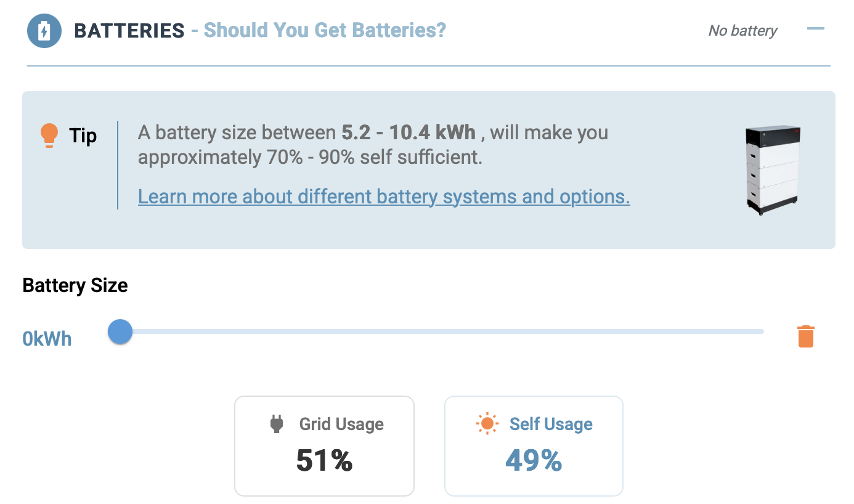The image size is (854, 504).
Task: Click the 0kWh battery size value
Action: click(x=47, y=339)
